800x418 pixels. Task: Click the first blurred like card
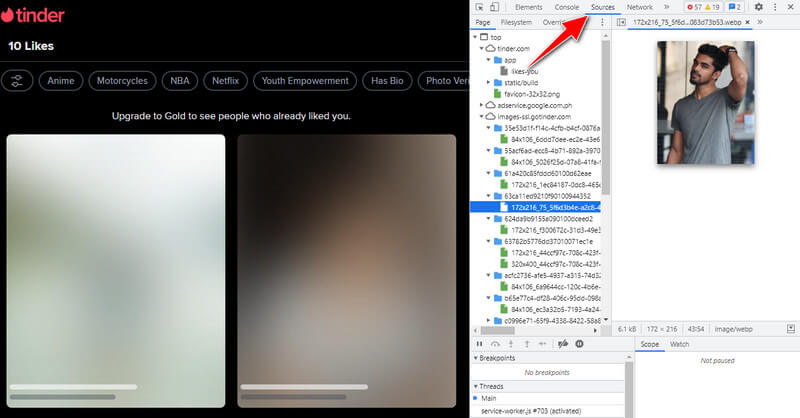coord(116,270)
